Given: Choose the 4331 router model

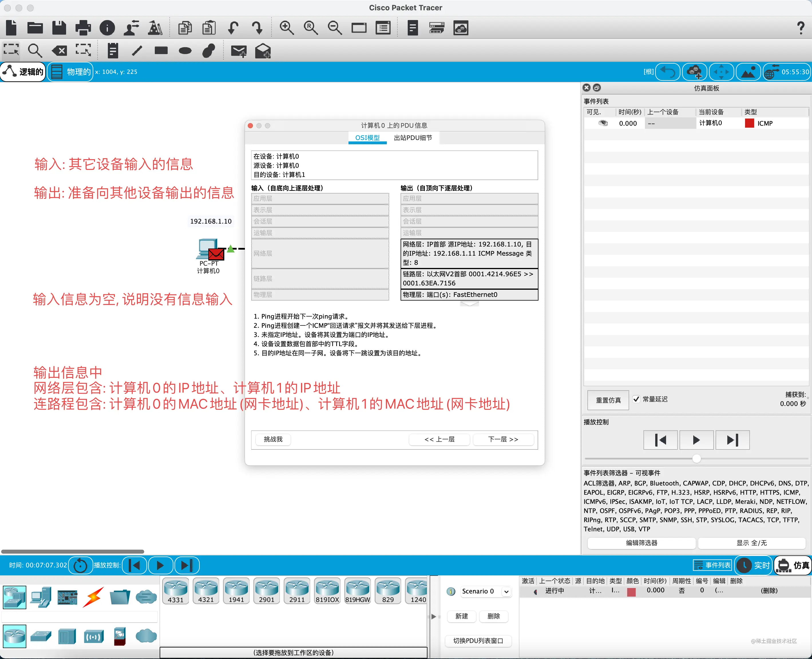Looking at the screenshot, I should [176, 591].
